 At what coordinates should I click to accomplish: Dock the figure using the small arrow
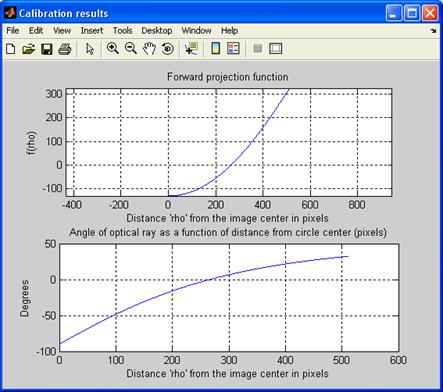[x=433, y=31]
